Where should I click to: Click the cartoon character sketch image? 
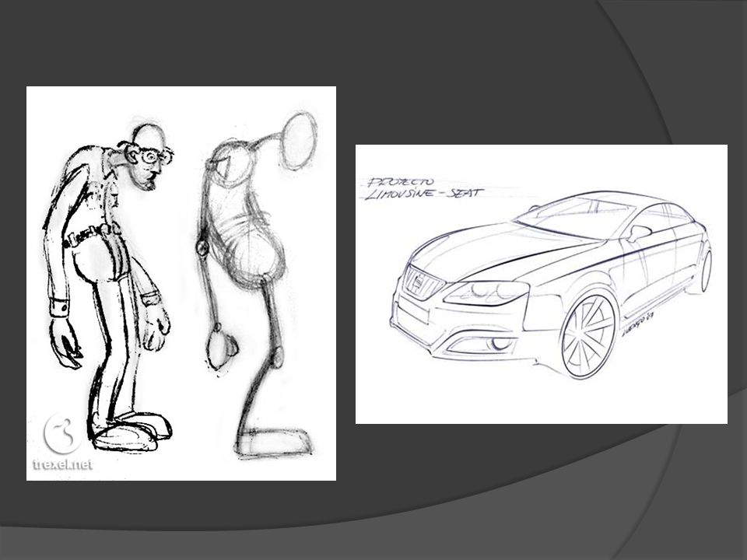point(181,283)
